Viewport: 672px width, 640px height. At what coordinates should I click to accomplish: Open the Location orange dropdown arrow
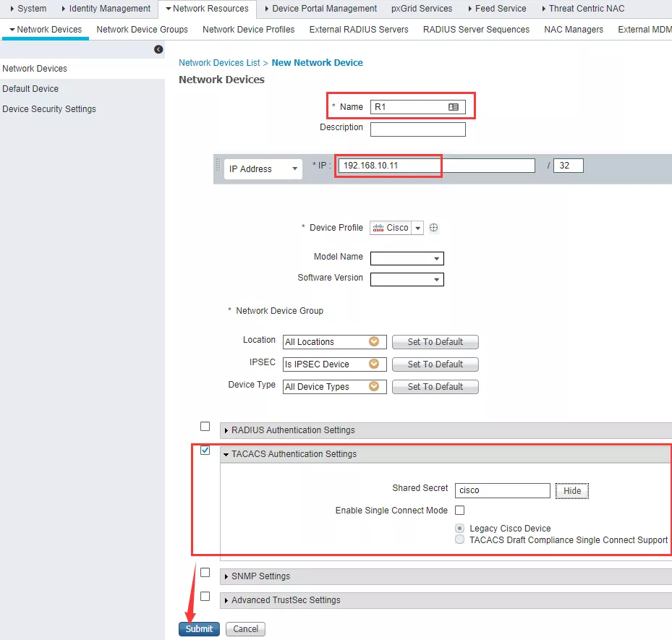click(x=374, y=341)
